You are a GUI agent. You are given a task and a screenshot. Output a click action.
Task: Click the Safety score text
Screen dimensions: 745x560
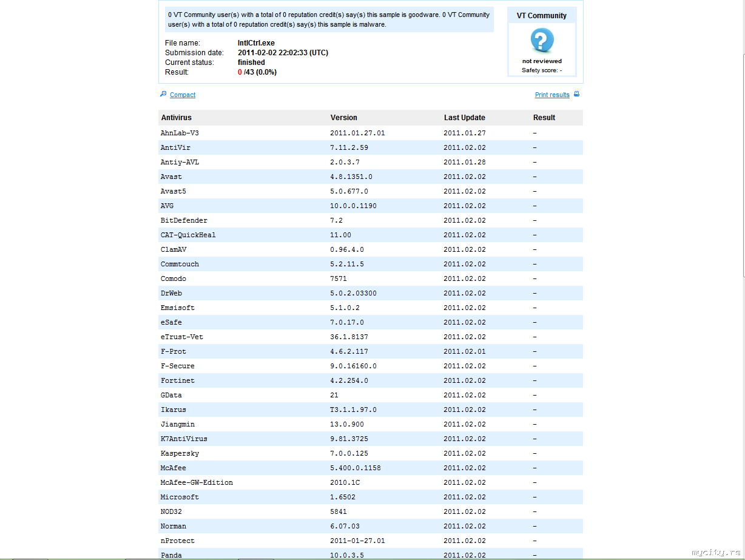tap(542, 70)
